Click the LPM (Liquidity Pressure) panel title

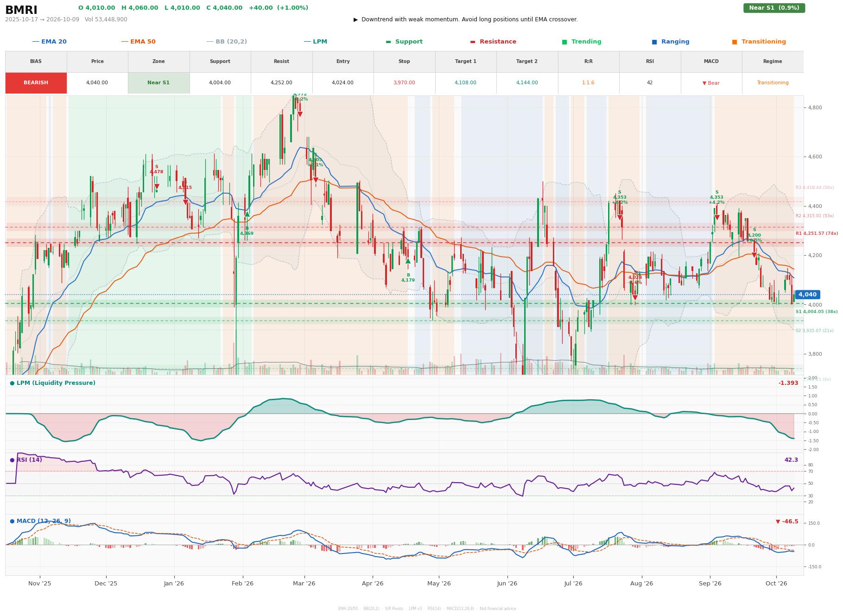[52, 383]
